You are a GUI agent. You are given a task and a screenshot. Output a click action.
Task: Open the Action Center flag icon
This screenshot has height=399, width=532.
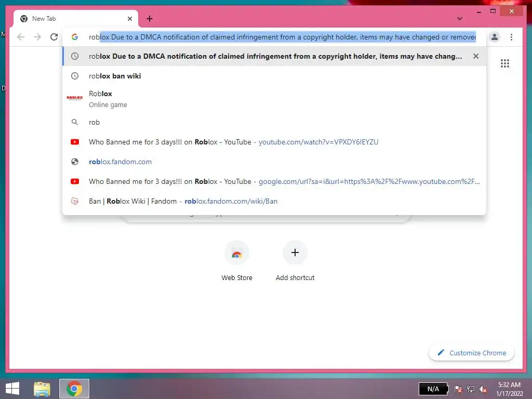[x=458, y=389]
